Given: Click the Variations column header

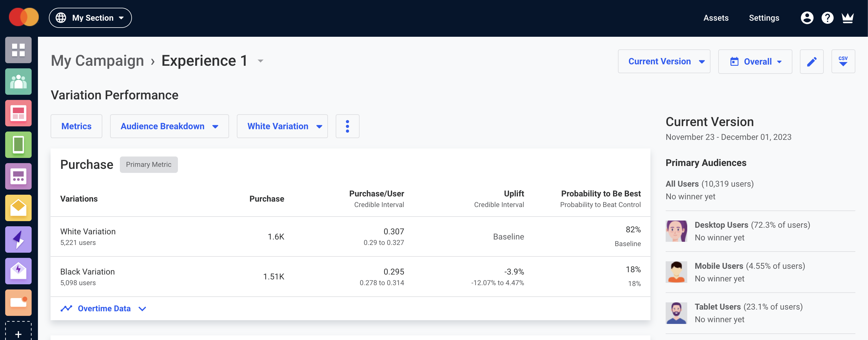Looking at the screenshot, I should [x=79, y=199].
